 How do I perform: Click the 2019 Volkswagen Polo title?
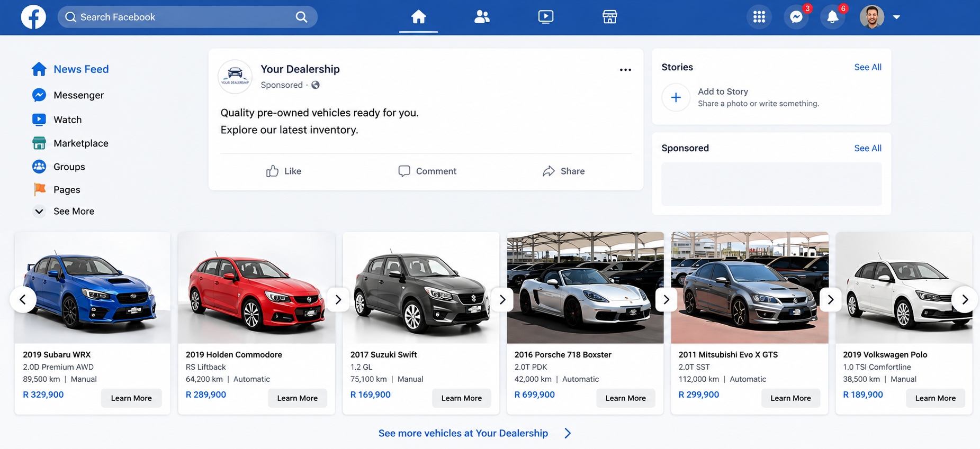coord(885,355)
